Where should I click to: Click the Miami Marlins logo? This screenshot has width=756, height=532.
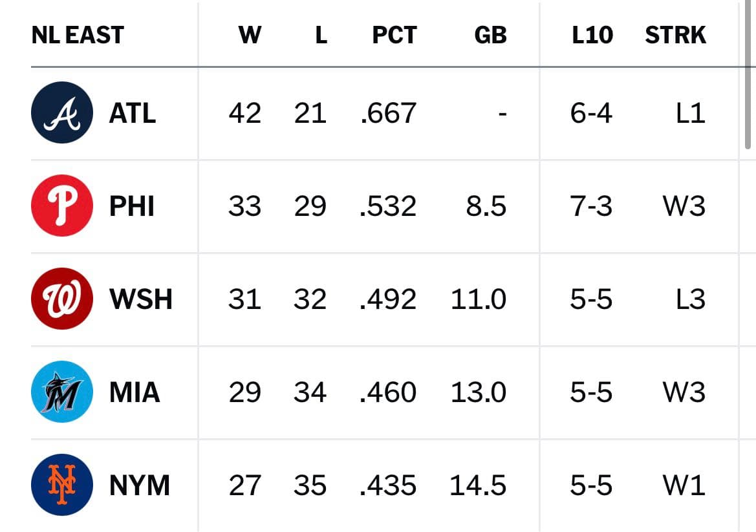[x=61, y=392]
